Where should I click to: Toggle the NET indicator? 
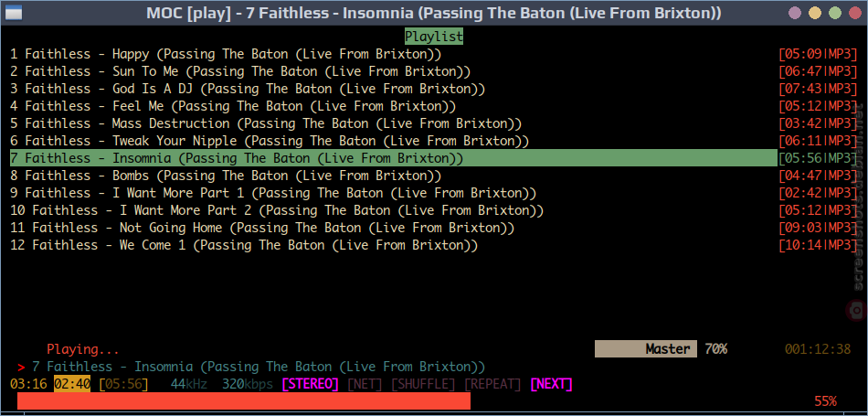365,384
